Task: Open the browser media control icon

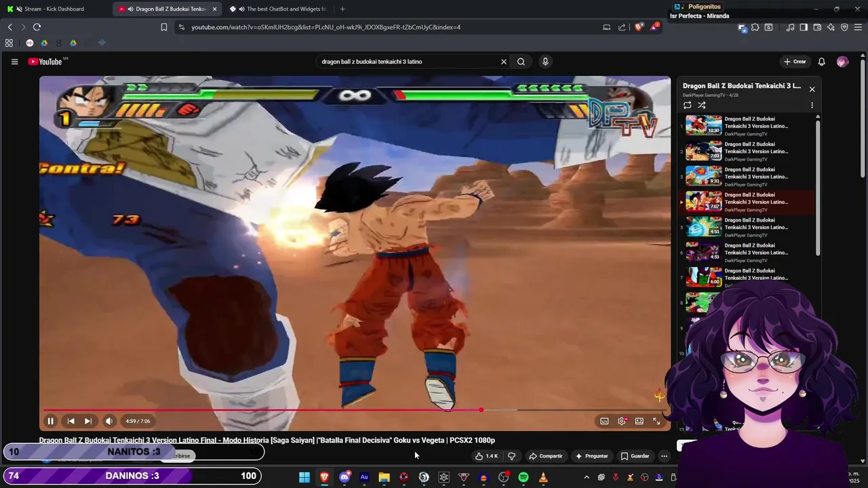Action: pos(790,27)
